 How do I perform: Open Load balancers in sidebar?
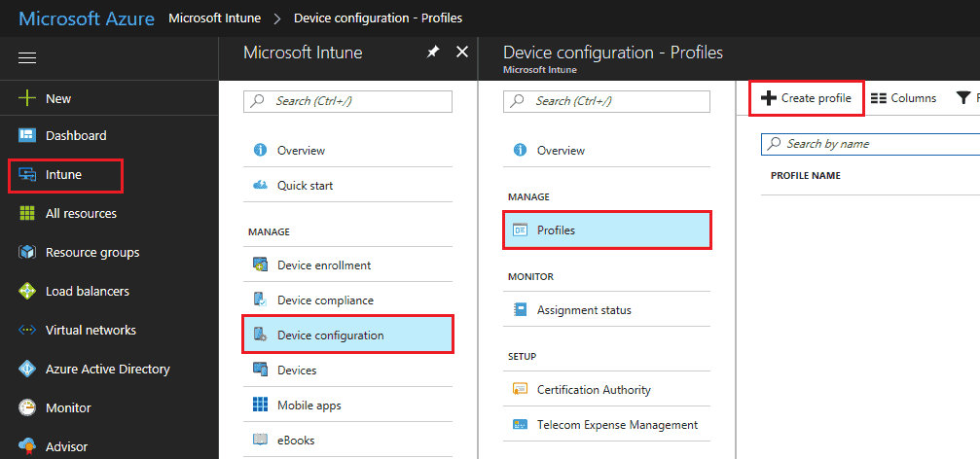(87, 291)
